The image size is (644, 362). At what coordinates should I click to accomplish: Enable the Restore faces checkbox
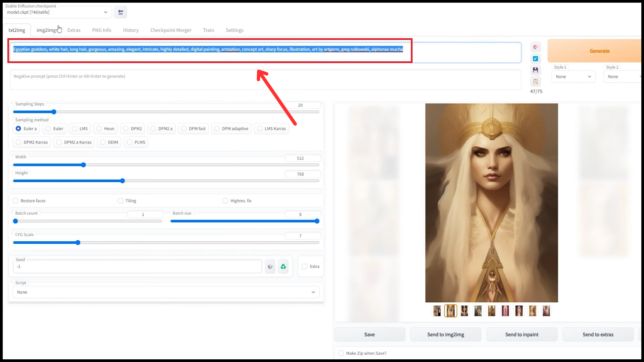tap(15, 200)
